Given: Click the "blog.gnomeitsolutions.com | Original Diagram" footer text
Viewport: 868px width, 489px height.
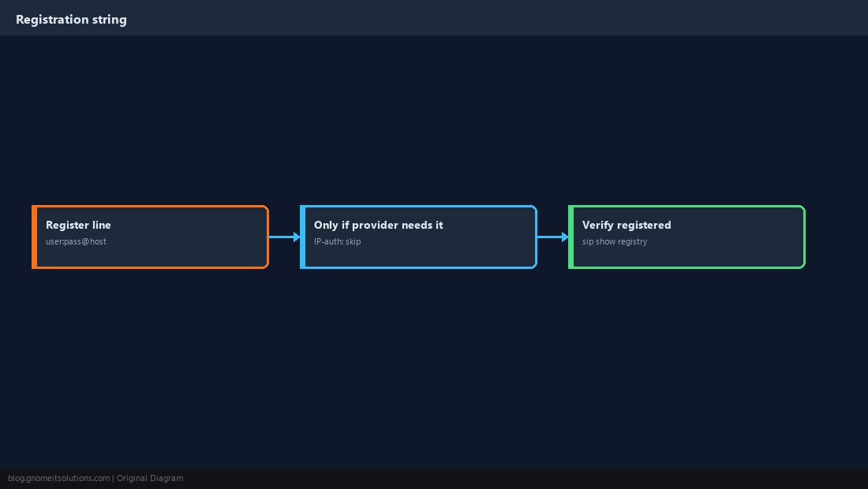Looking at the screenshot, I should (x=95, y=479).
